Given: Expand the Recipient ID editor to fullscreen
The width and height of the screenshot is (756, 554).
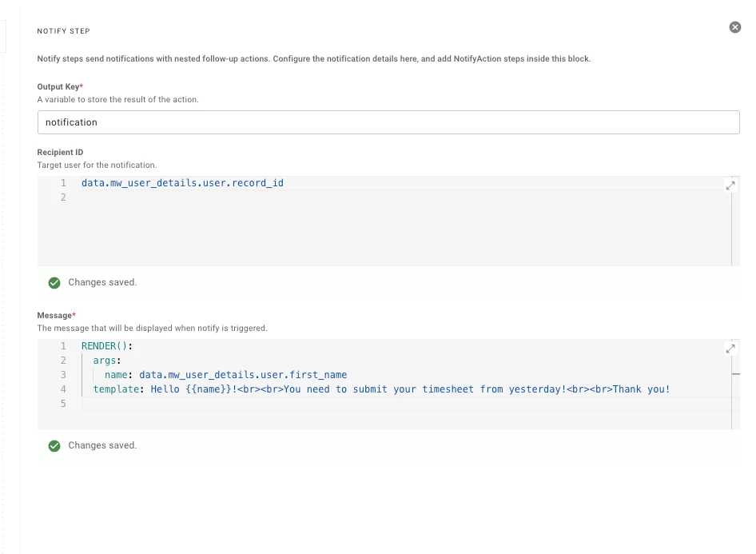Looking at the screenshot, I should coord(730,185).
